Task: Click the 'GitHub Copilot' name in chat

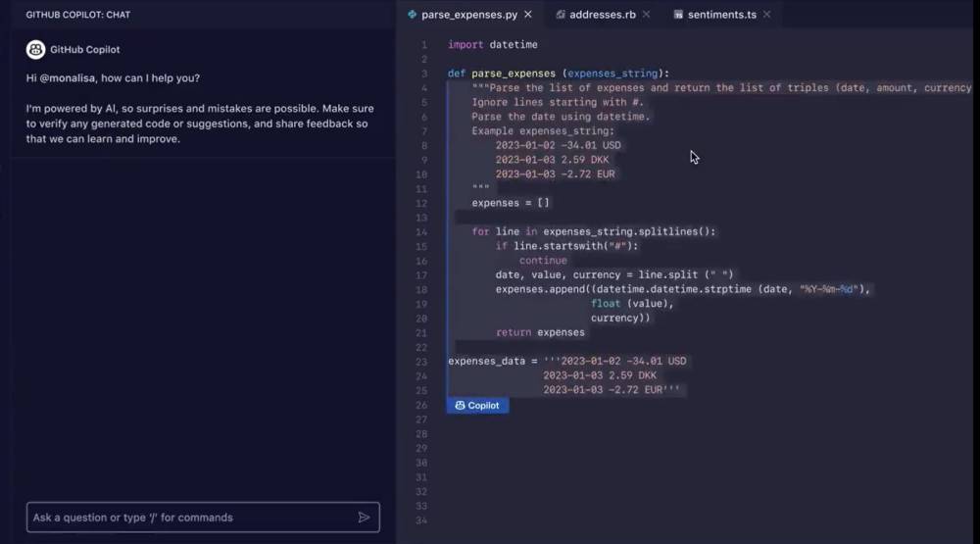Action: 85,49
